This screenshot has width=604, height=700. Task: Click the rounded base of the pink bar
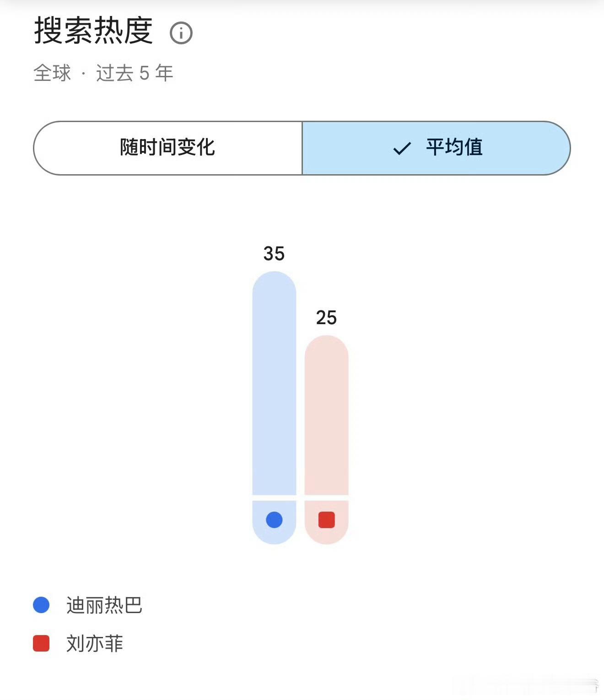[326, 522]
